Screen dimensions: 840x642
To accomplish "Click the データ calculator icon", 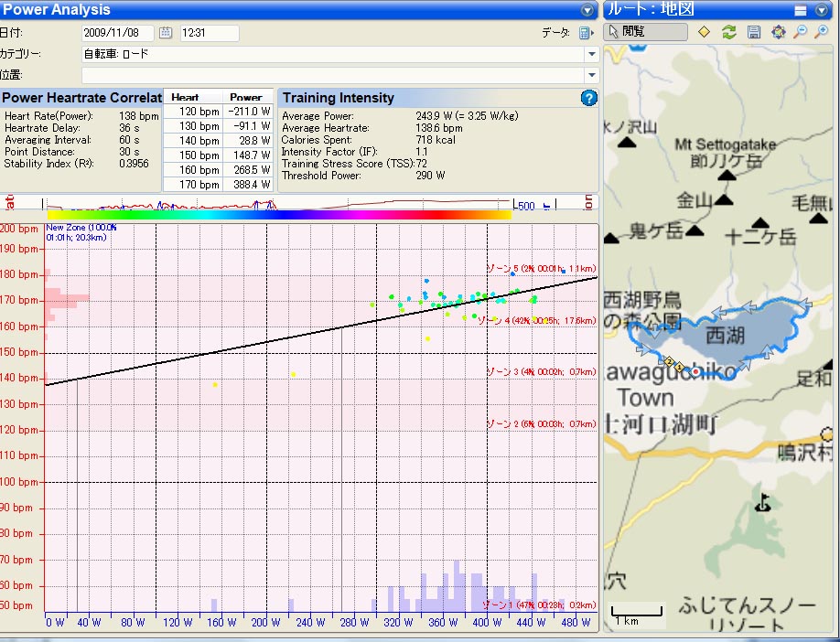I will pos(586,33).
